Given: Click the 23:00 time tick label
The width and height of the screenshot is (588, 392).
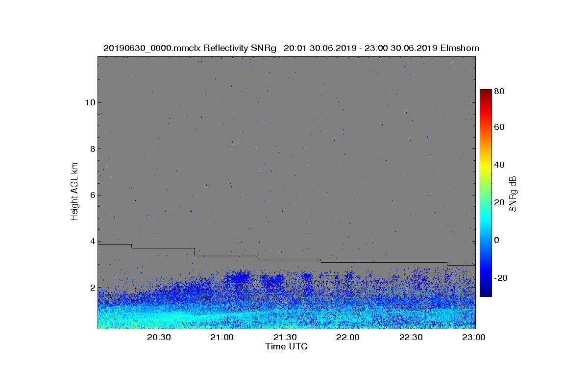Looking at the screenshot, I should tap(474, 338).
